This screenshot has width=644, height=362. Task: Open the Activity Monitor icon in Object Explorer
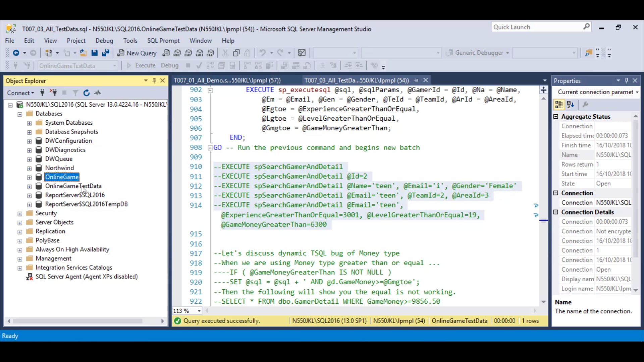tap(98, 93)
